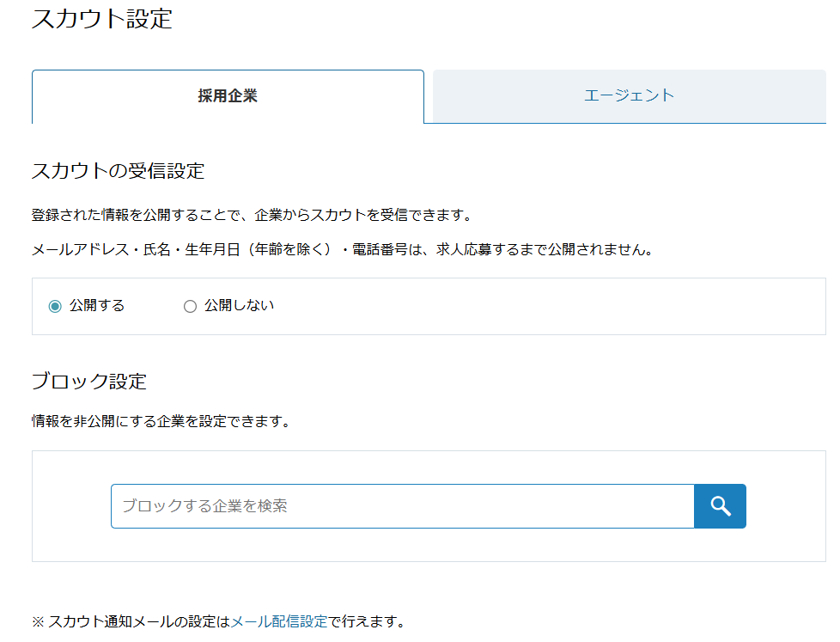Click the 公開する label text
This screenshot has height=642, width=840.
coord(97,305)
